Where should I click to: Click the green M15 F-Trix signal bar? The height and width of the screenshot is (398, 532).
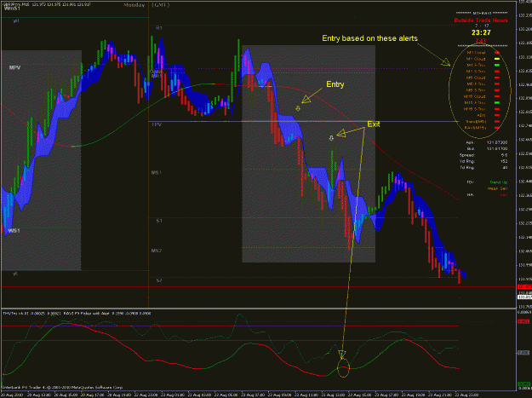[x=497, y=102]
